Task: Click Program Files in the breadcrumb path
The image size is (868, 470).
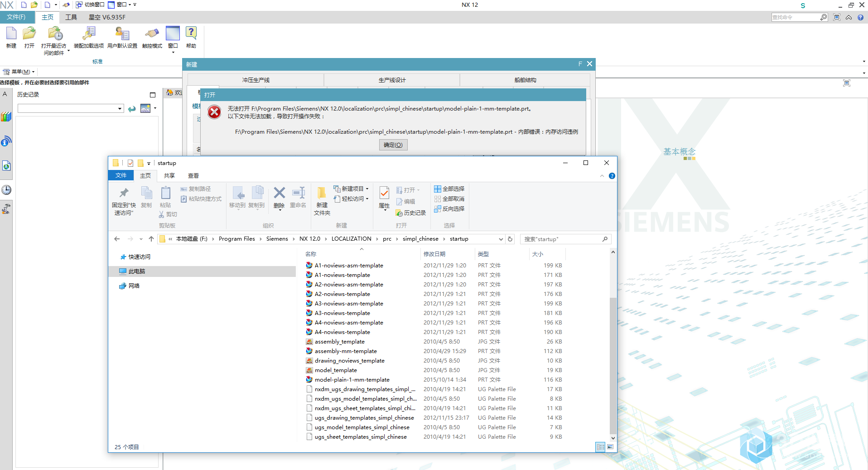Action: point(236,239)
